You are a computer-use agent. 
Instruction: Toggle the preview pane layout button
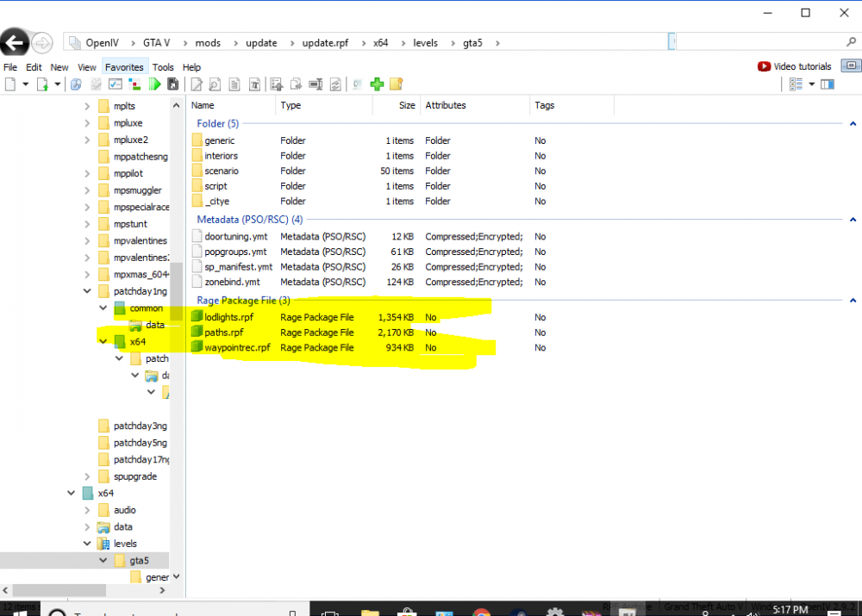828,84
